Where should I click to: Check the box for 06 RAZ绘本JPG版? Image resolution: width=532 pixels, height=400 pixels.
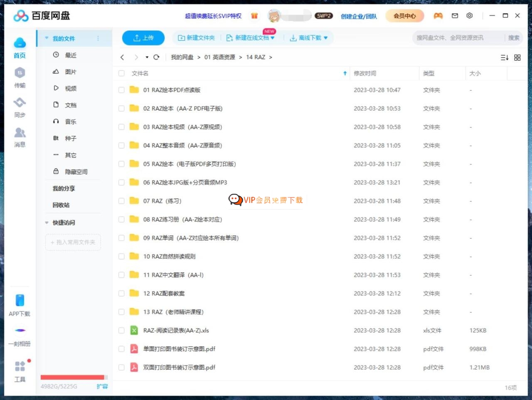tap(121, 183)
